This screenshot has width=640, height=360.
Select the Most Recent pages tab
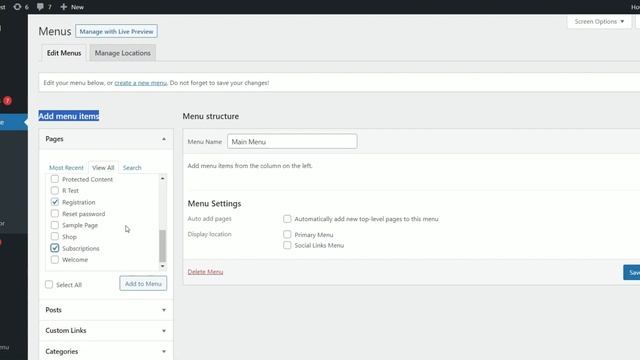click(66, 168)
